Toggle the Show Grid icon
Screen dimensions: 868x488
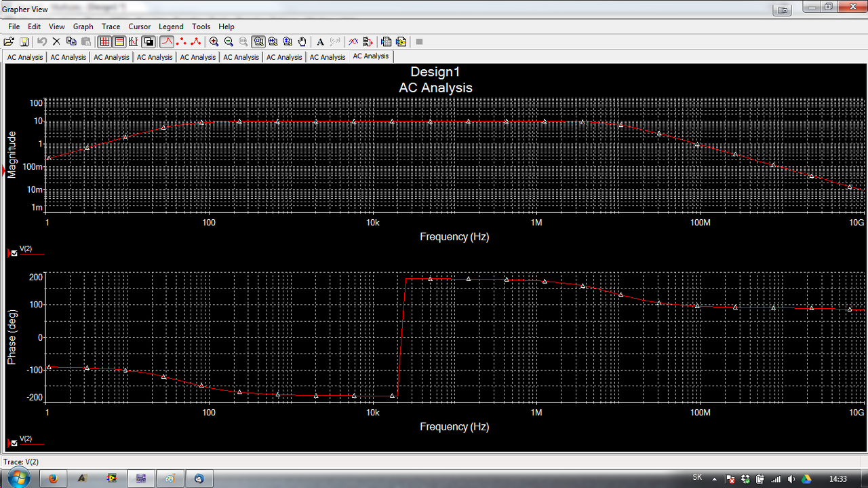[x=105, y=41]
